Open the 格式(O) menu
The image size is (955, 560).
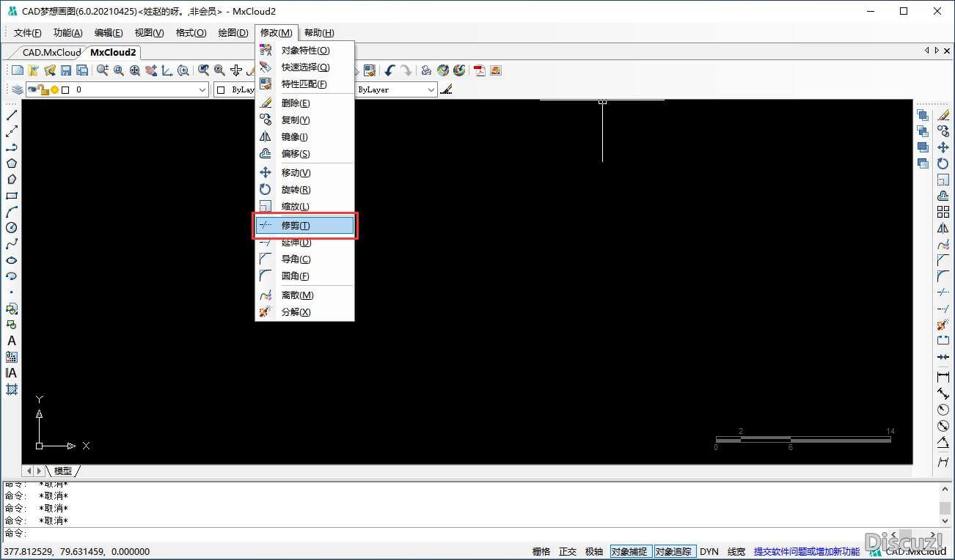(191, 33)
